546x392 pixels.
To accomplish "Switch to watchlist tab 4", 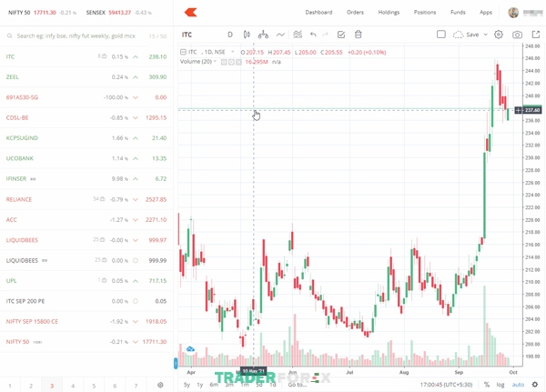I will 73,386.
